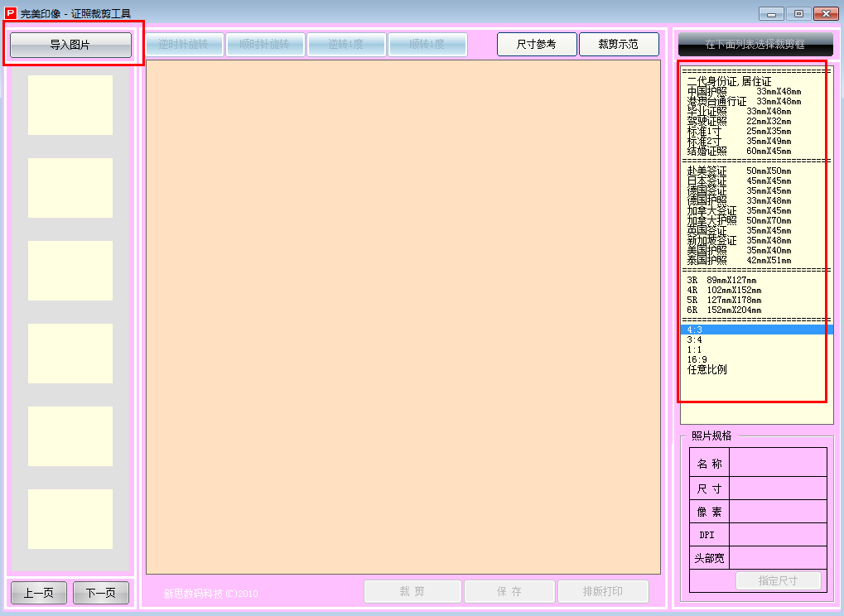Select the 16:9 ratio entry
Viewport: 844px width, 616px height.
pyautogui.click(x=756, y=360)
